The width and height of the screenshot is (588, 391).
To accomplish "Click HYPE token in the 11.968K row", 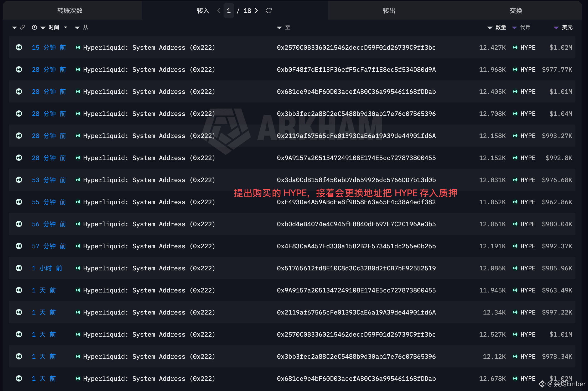I will [528, 69].
